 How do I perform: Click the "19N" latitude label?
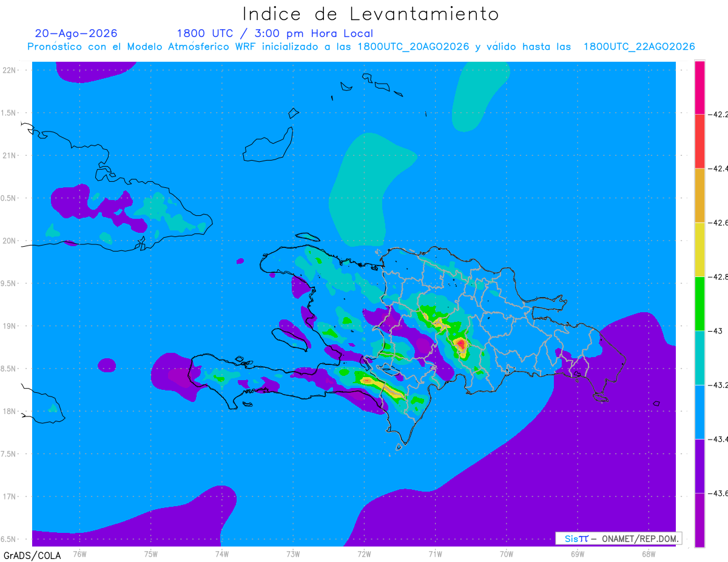click(10, 326)
